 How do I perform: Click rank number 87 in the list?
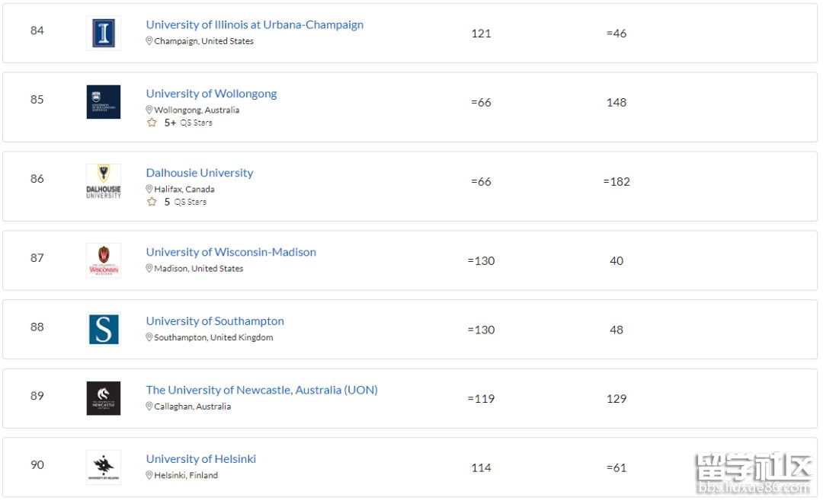pos(37,257)
